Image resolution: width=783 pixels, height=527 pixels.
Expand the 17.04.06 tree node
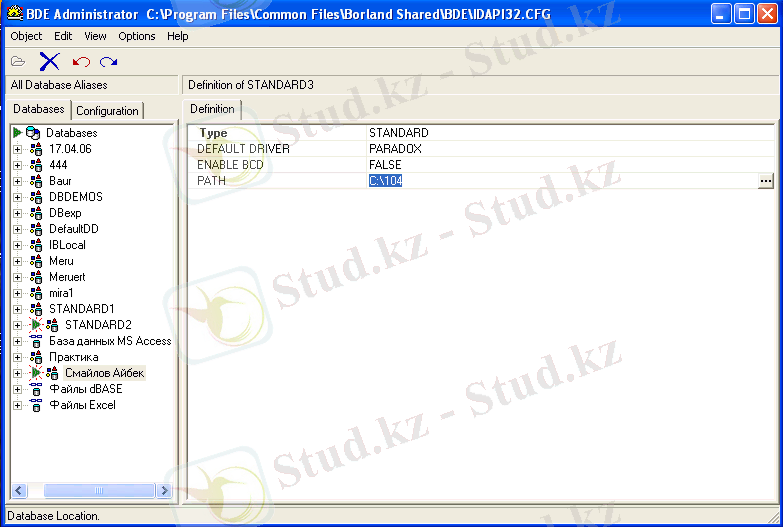17,149
